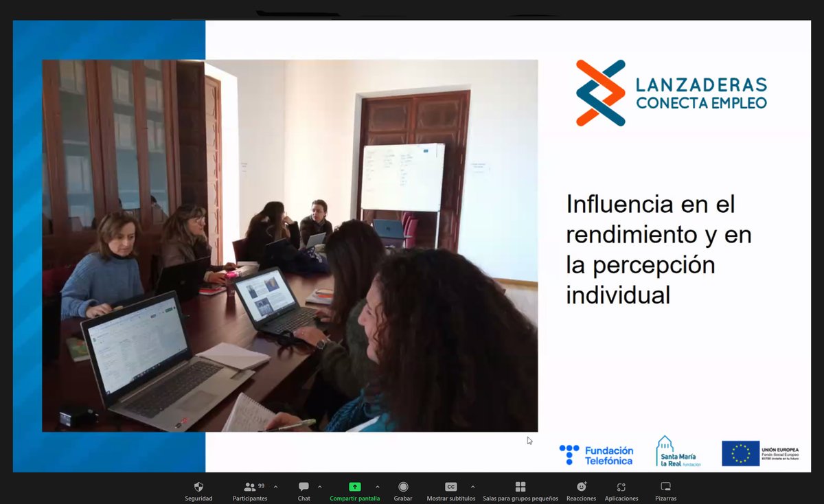Click the meeting room photo on slide
The width and height of the screenshot is (824, 504).
290,246
